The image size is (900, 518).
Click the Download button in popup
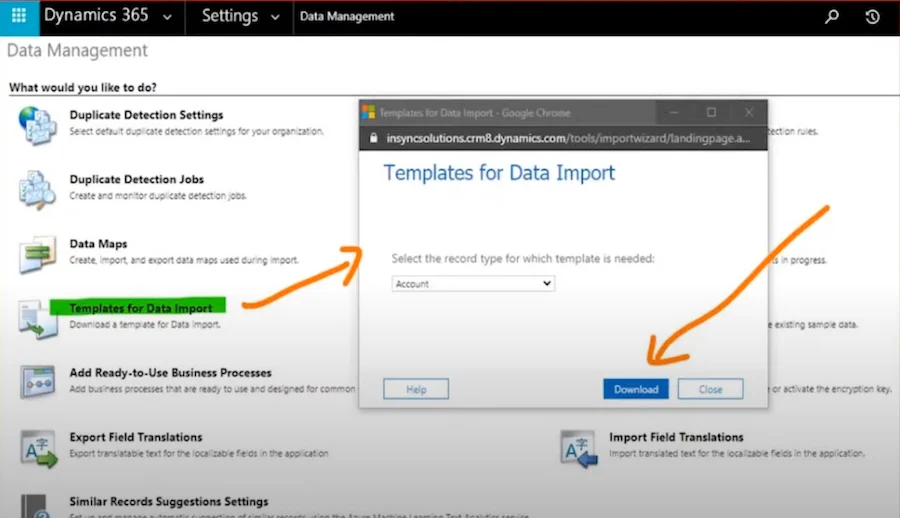point(636,389)
